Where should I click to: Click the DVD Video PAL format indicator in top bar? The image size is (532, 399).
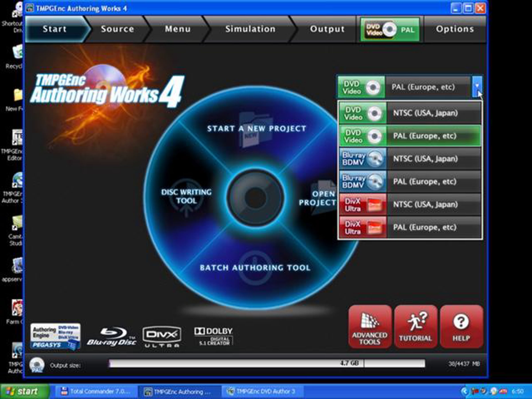pos(390,29)
